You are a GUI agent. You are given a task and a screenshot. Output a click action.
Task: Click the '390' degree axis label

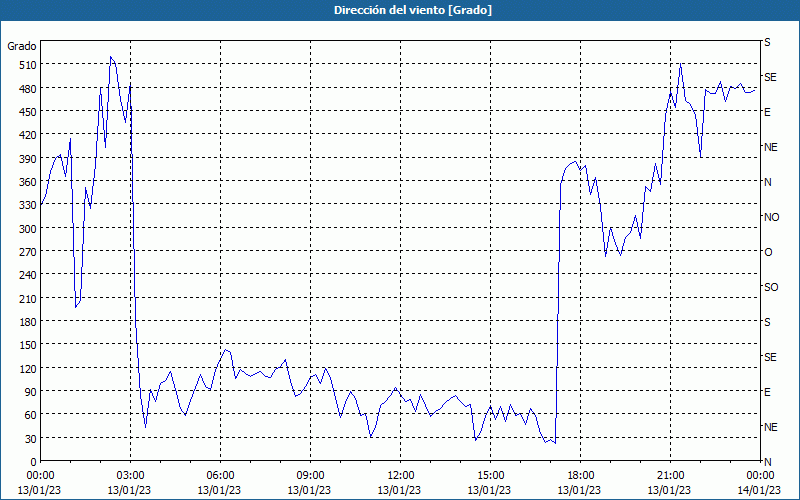click(28, 159)
